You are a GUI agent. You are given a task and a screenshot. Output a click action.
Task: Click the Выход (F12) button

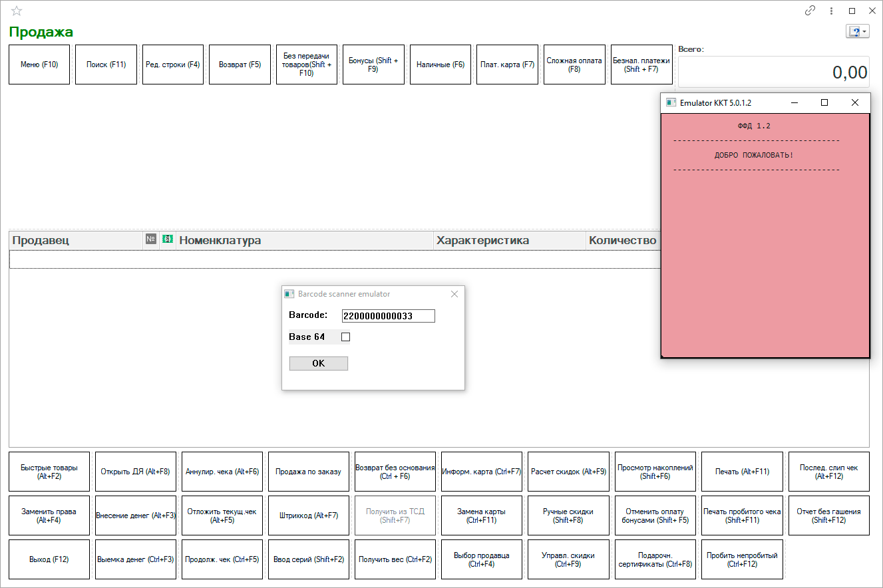49,559
